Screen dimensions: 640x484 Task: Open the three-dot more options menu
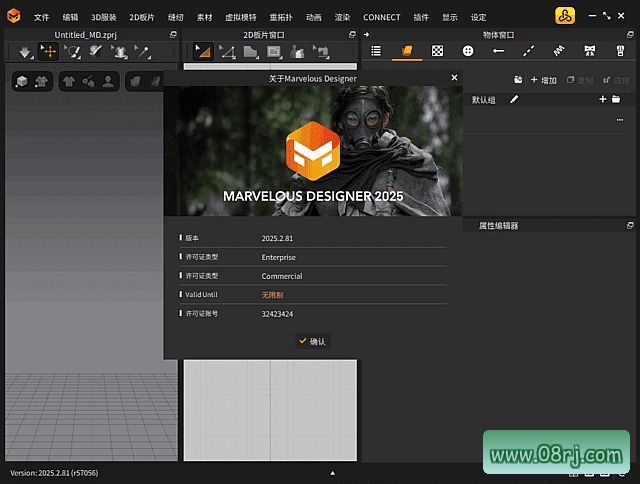(x=620, y=120)
